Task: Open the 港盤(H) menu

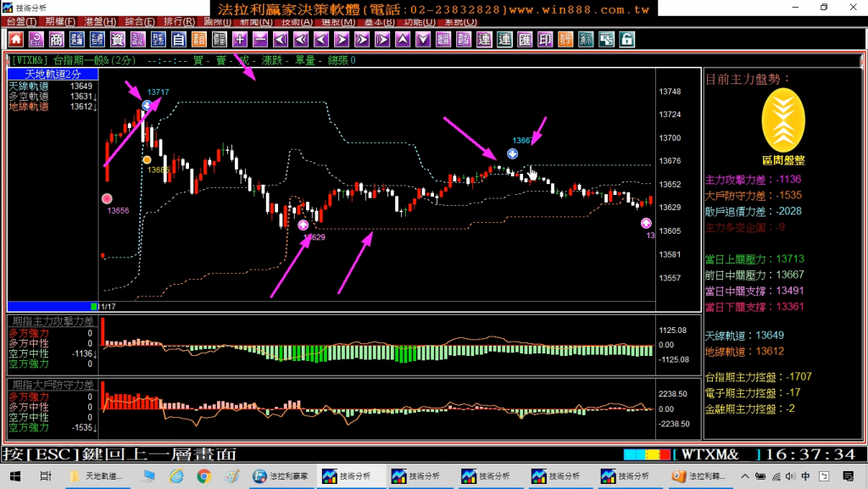Action: pos(100,21)
